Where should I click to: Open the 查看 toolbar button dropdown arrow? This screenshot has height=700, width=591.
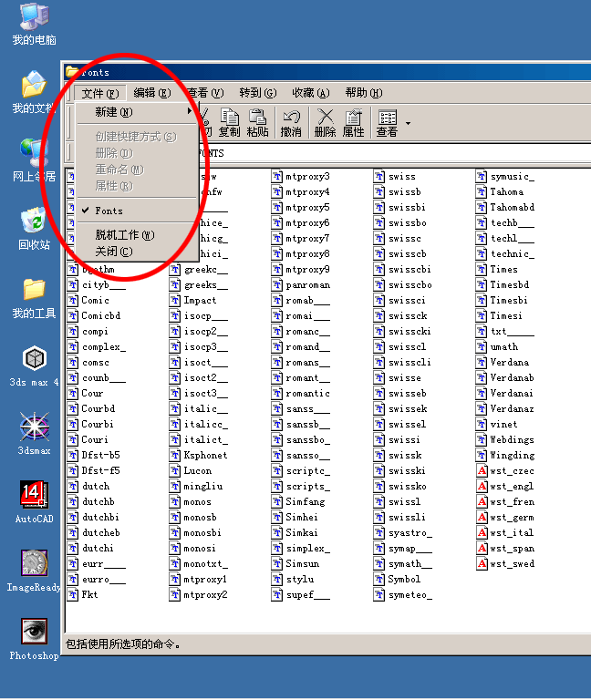[408, 123]
